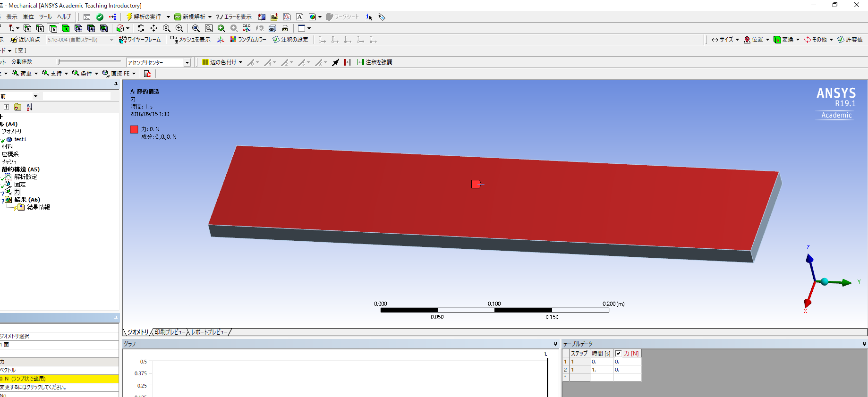The height and width of the screenshot is (397, 868).
Task: Click the 許容値 tolerance button
Action: click(850, 40)
